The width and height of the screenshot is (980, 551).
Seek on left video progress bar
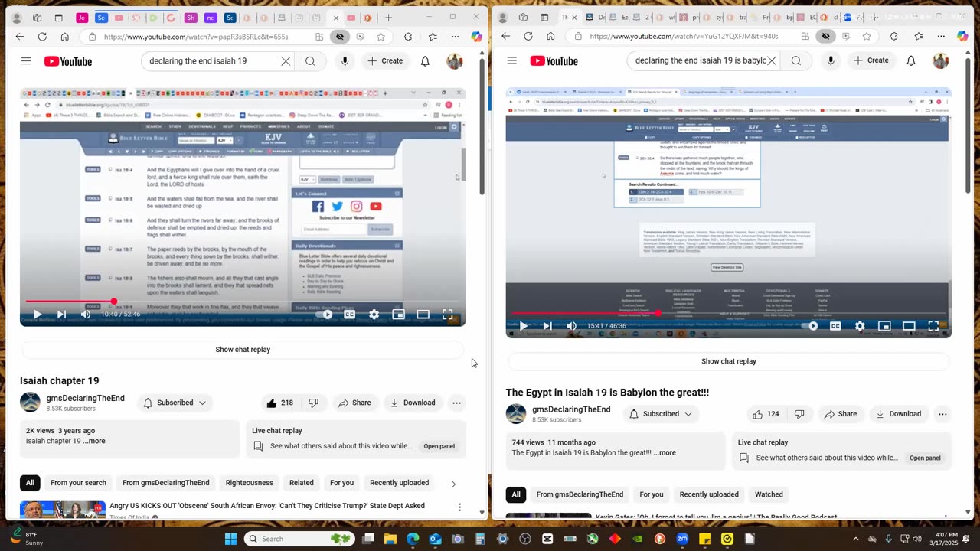(x=243, y=302)
